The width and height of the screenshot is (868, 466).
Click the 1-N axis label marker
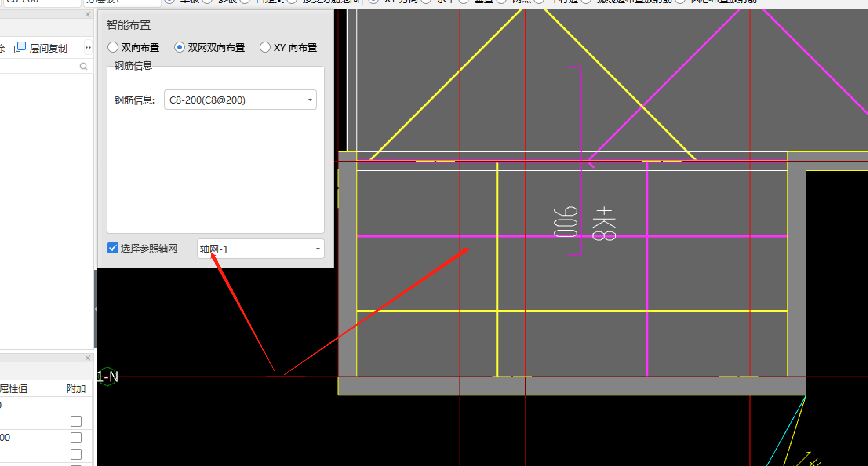107,377
